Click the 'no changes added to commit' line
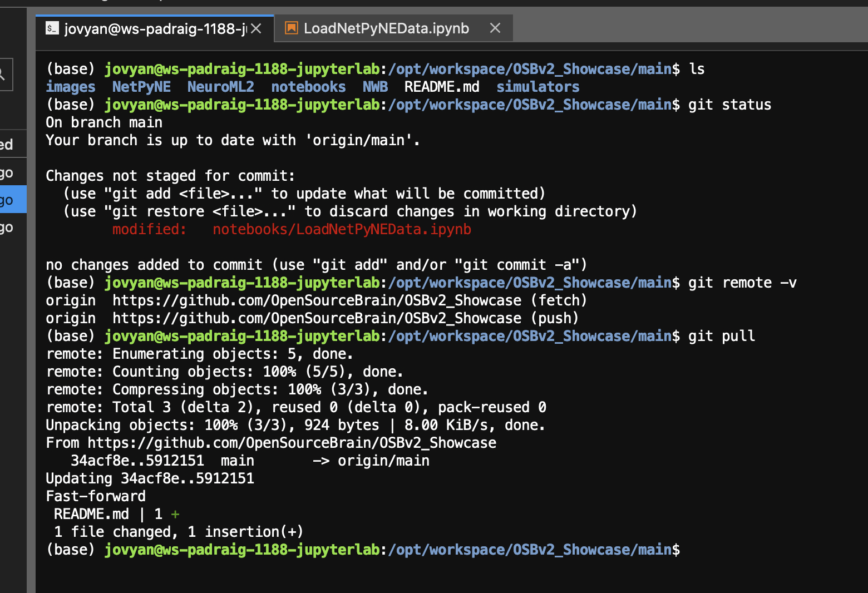 click(317, 265)
